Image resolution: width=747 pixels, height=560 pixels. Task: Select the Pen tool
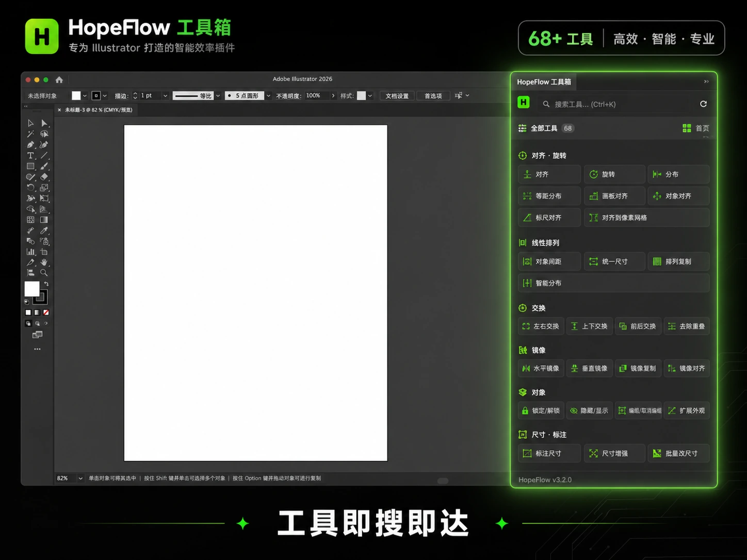coord(30,145)
